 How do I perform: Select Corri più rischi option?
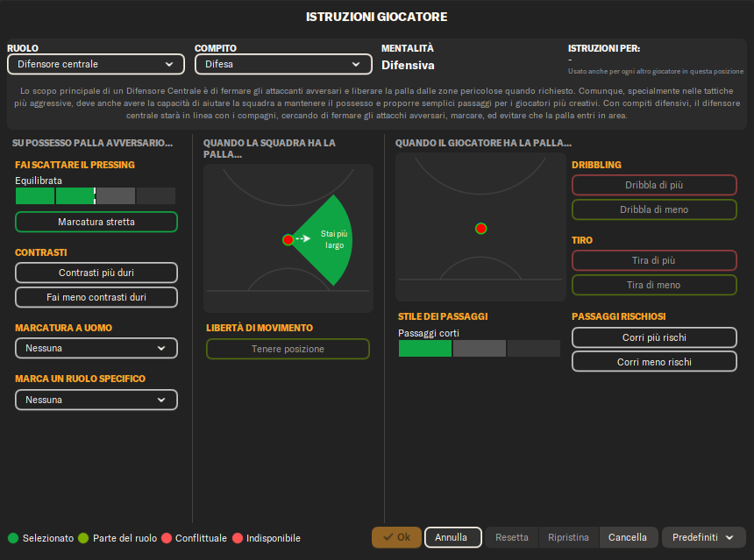[x=653, y=337]
